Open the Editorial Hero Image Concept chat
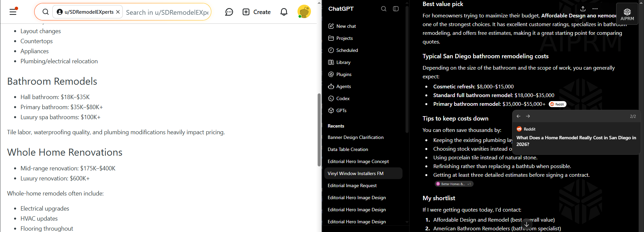Viewport: 644px width, 232px height. pyautogui.click(x=364, y=161)
